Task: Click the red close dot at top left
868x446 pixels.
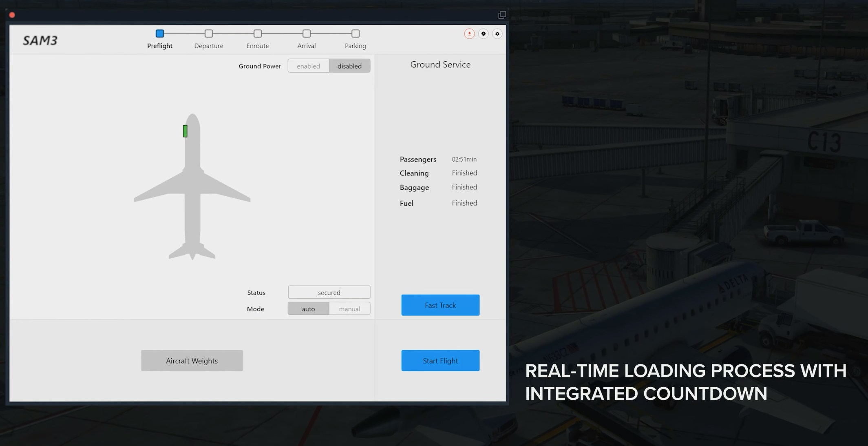Action: (x=12, y=15)
